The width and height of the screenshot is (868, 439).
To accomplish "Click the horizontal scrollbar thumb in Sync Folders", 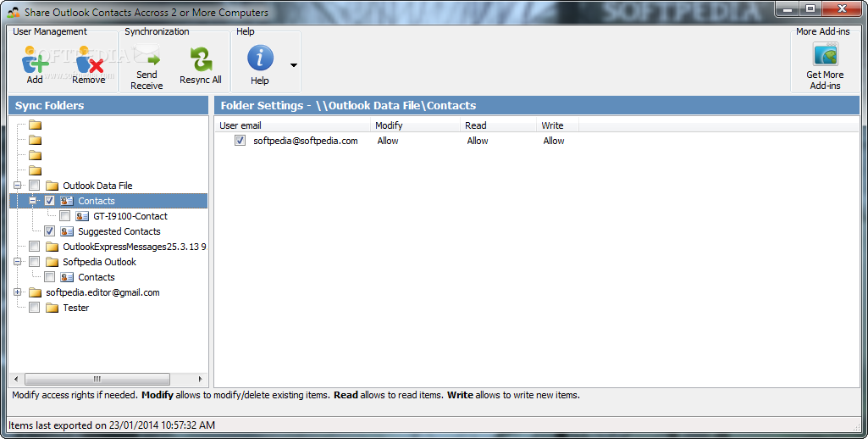I will tap(97, 379).
